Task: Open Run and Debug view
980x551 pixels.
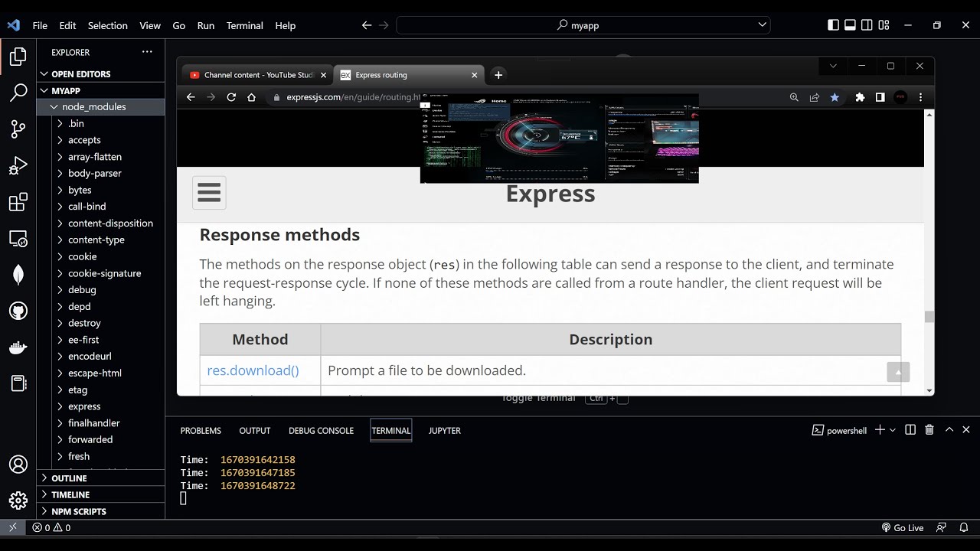Action: click(18, 166)
